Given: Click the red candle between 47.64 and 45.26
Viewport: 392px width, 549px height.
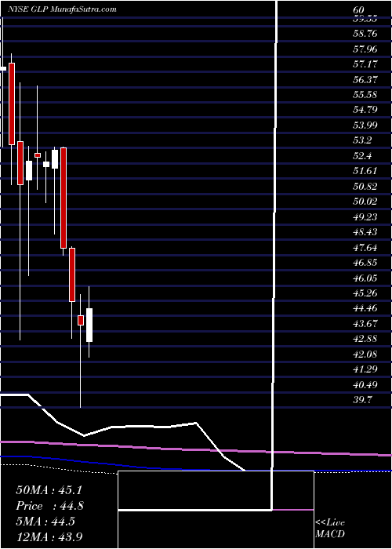Looking at the screenshot, I should tap(72, 274).
